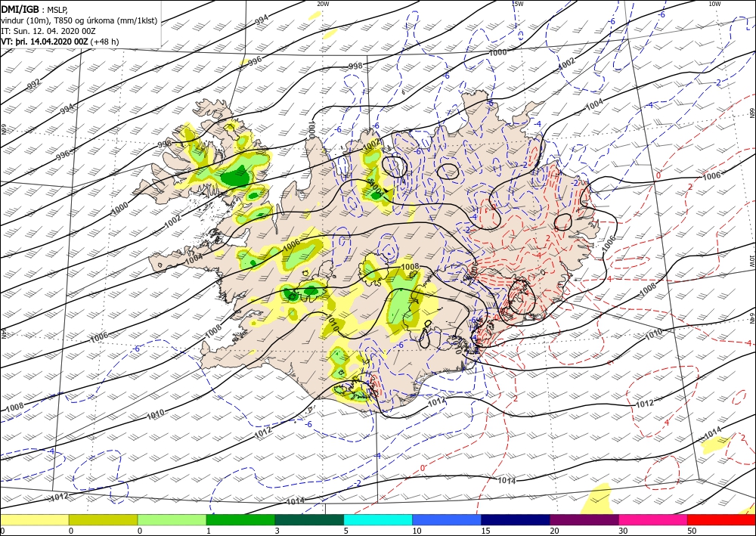Click legend value '10' under the color bar

417,531
